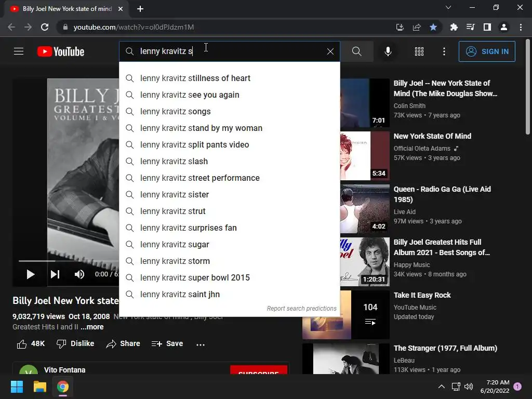Expand description with ...more
Viewport: 532px width, 399px height.
[92, 327]
